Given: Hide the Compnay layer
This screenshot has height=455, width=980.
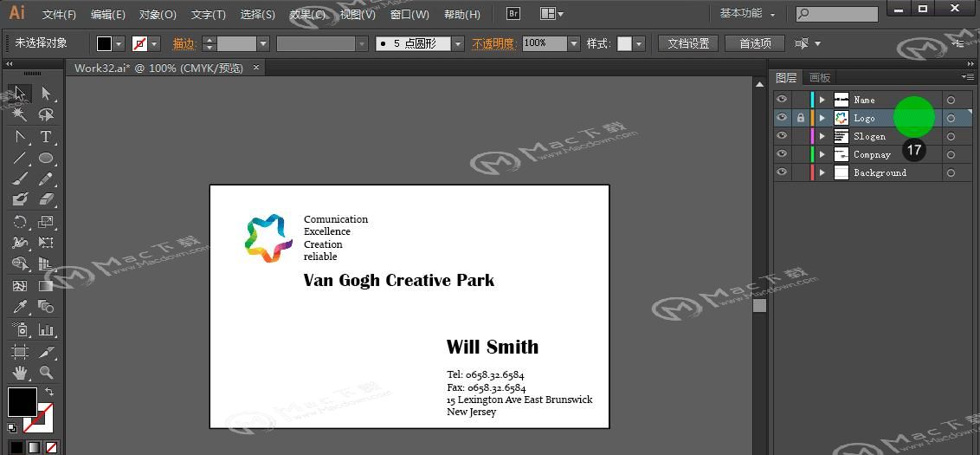Looking at the screenshot, I should click(781, 154).
